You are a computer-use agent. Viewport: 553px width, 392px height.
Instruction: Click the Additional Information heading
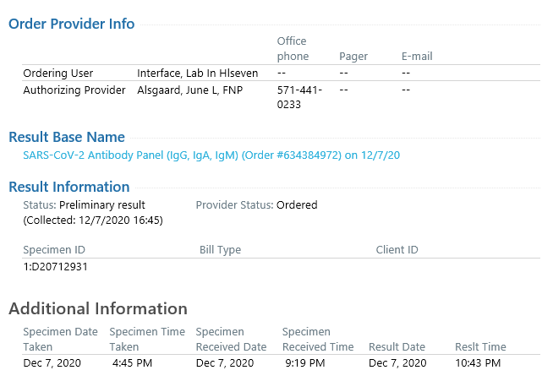click(x=98, y=308)
